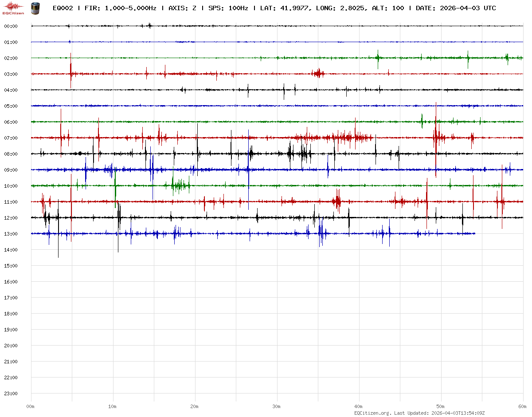532x417 pixels.
Task: Click the 18:00 hour label
Action: [x=11, y=314]
